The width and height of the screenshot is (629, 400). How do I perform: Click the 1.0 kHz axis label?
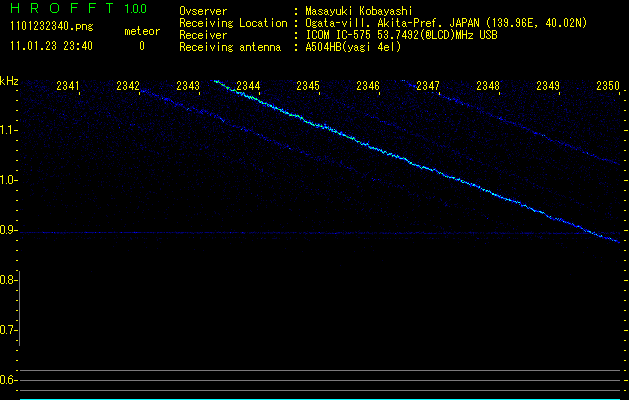click(x=8, y=180)
